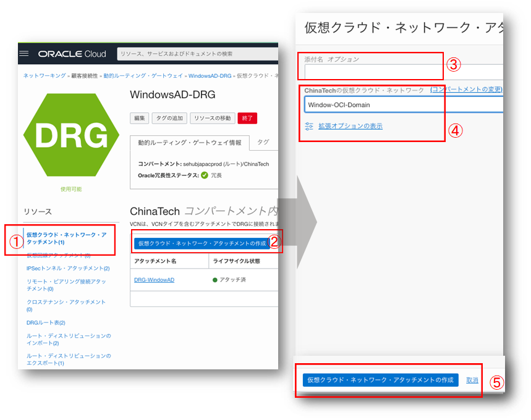
Task: Click the アタッチメント名 column header
Action: pos(155,261)
